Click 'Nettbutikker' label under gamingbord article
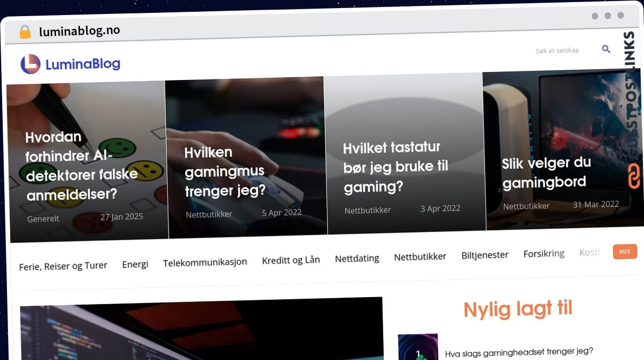The width and height of the screenshot is (644, 360). pyautogui.click(x=526, y=206)
